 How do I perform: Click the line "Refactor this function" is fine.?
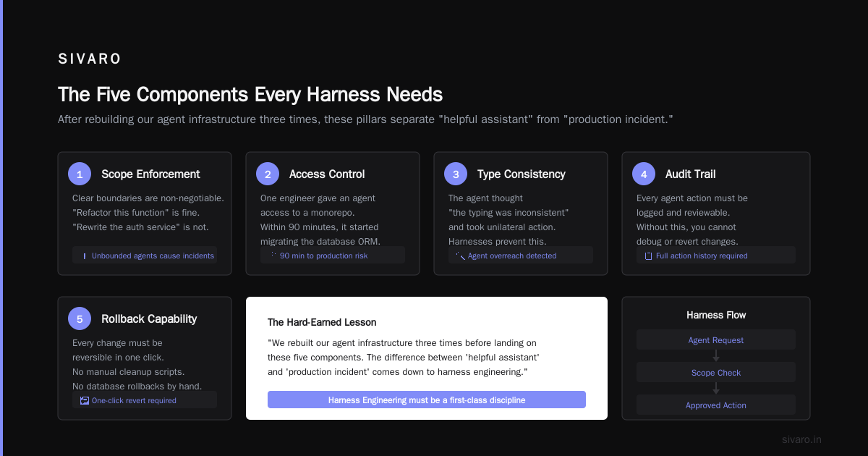136,212
